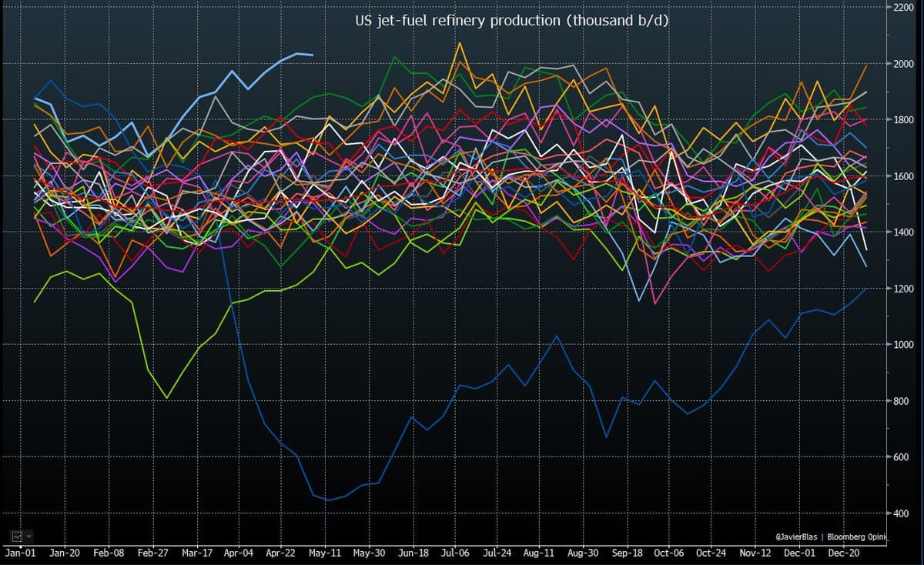924x565 pixels.
Task: Click the Dec-20 date label
Action: (x=844, y=553)
